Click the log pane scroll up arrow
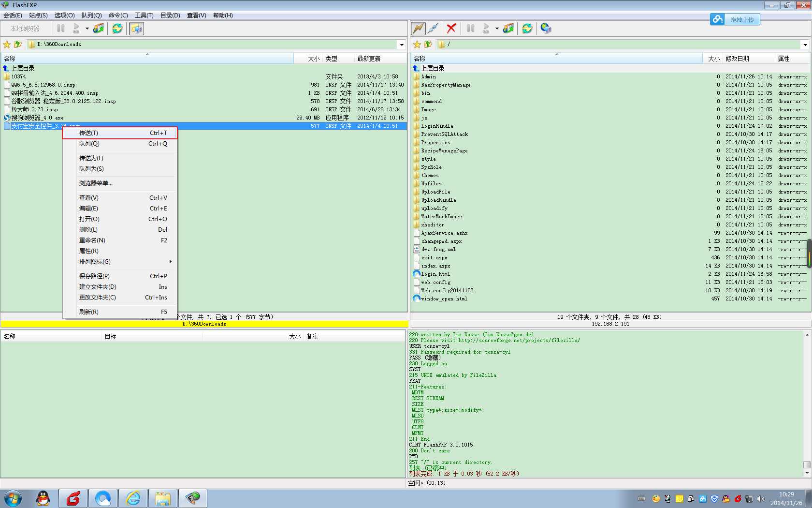812x508 pixels. (x=807, y=335)
